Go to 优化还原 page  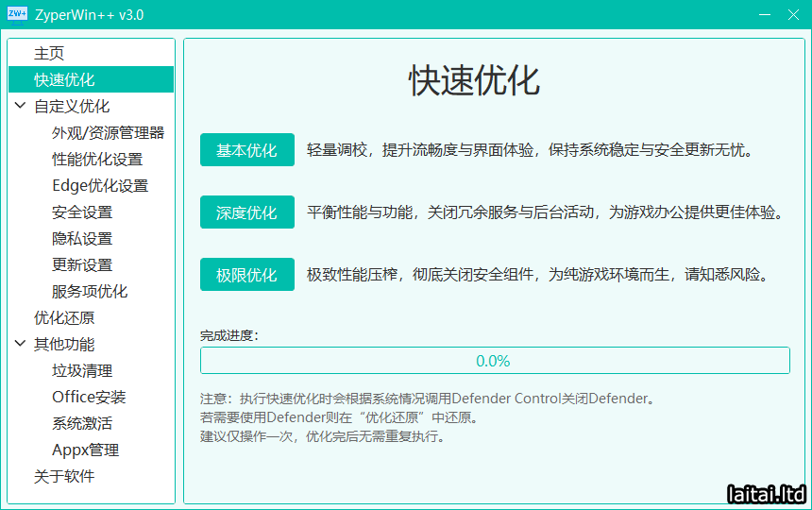tap(64, 318)
